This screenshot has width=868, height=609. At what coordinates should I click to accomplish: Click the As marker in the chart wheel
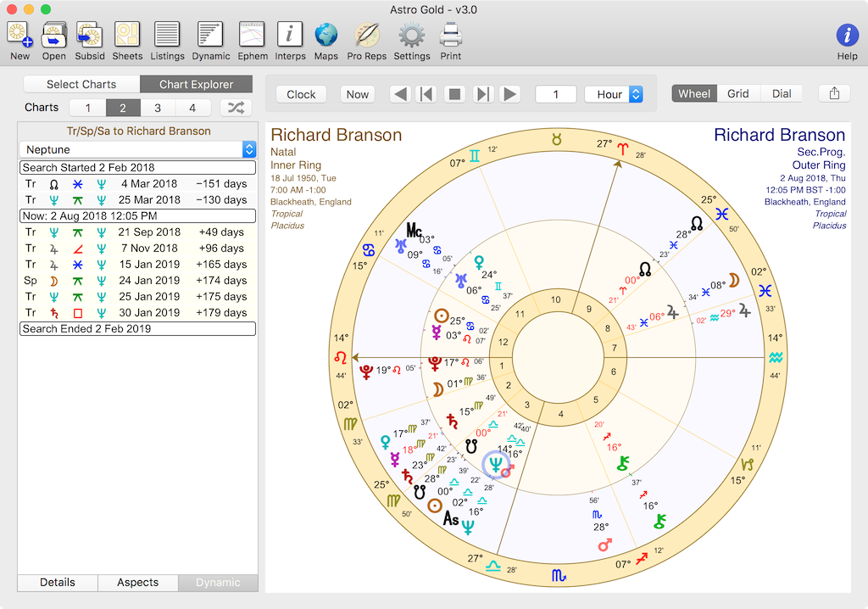[451, 519]
